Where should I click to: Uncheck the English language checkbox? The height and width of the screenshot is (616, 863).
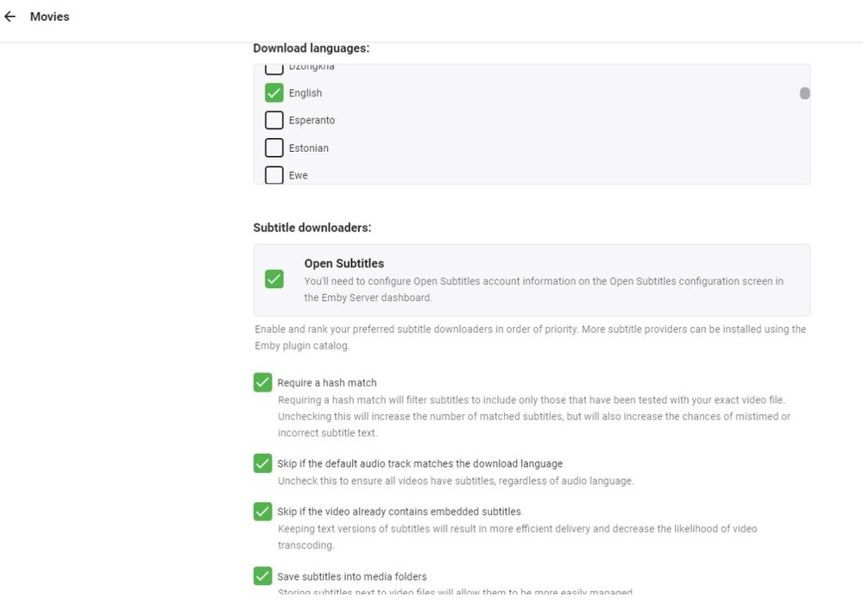(274, 92)
